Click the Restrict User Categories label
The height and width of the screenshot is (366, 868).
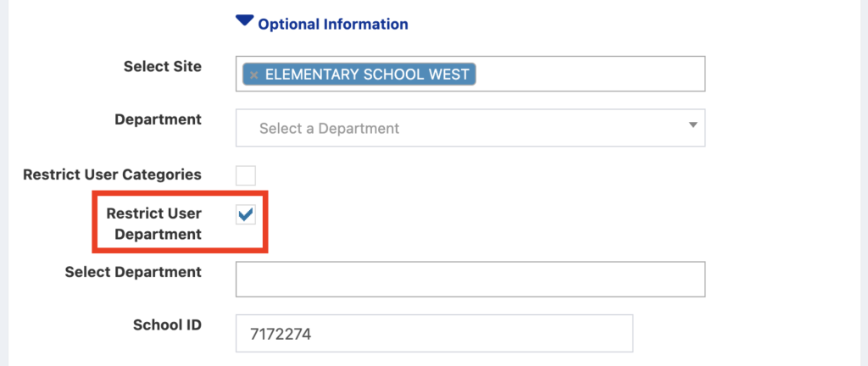112,175
